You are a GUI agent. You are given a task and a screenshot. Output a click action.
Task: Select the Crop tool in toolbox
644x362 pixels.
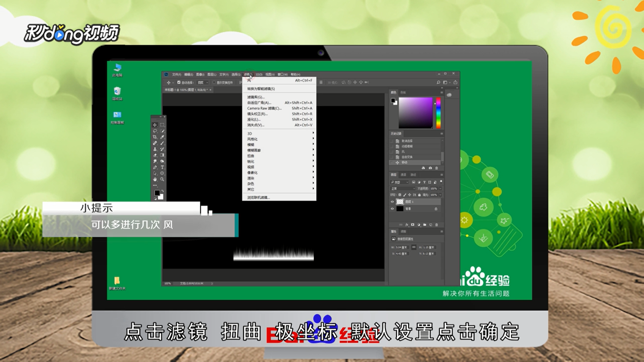(x=155, y=137)
